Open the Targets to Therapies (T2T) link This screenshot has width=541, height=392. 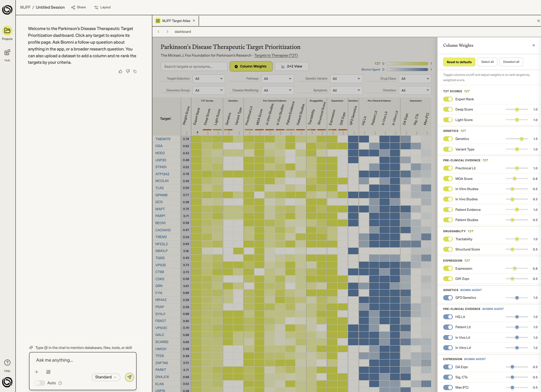[x=276, y=55]
